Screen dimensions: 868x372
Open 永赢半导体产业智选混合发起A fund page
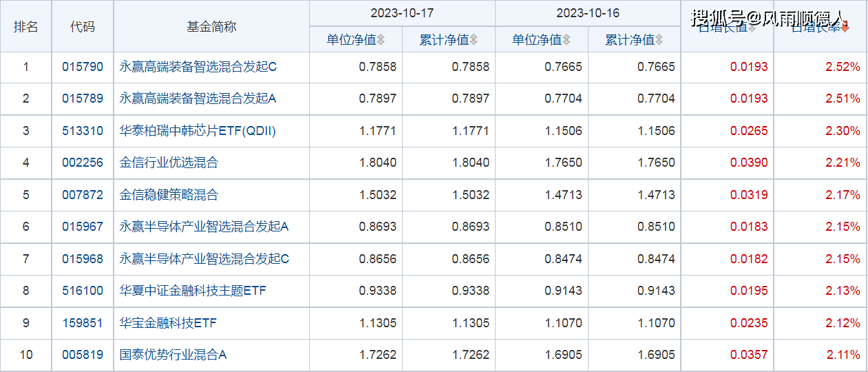click(204, 227)
